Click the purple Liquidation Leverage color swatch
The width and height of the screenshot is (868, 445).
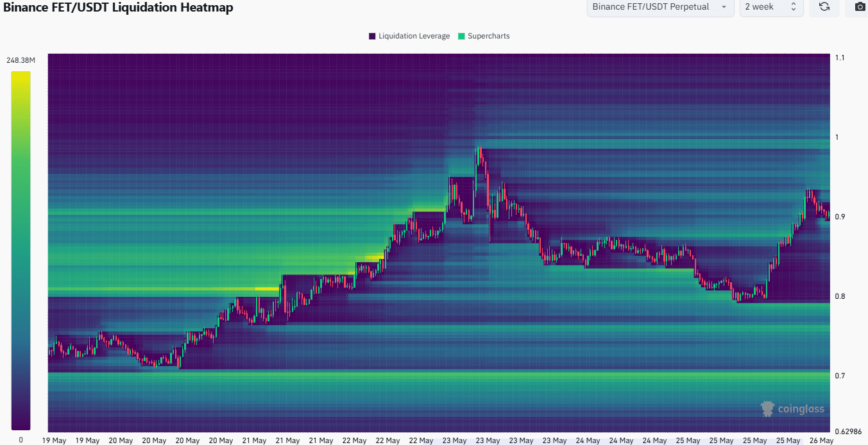coord(372,36)
